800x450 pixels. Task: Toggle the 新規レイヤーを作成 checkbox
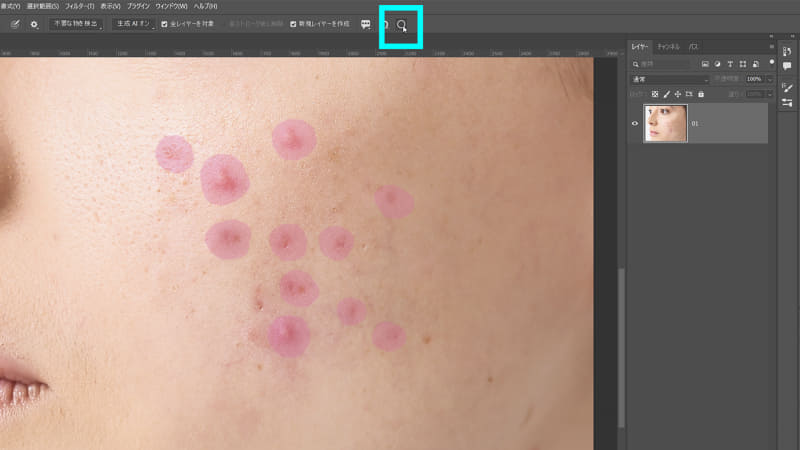click(293, 24)
